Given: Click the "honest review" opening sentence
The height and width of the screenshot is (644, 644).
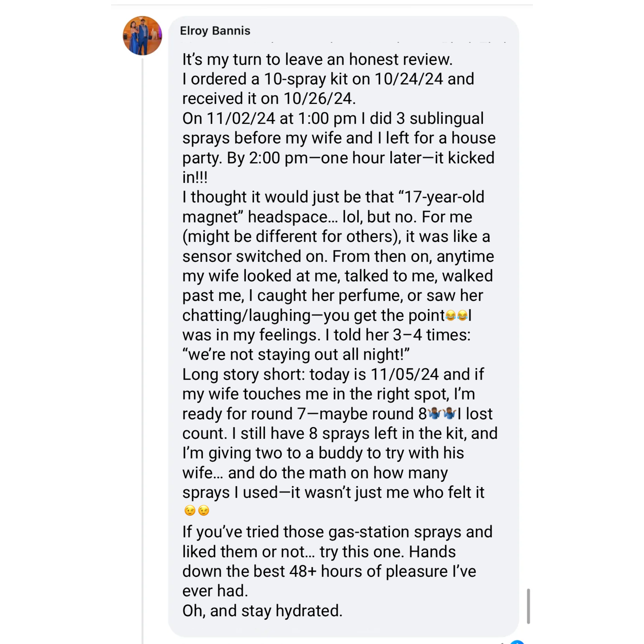Looking at the screenshot, I should pos(317,59).
